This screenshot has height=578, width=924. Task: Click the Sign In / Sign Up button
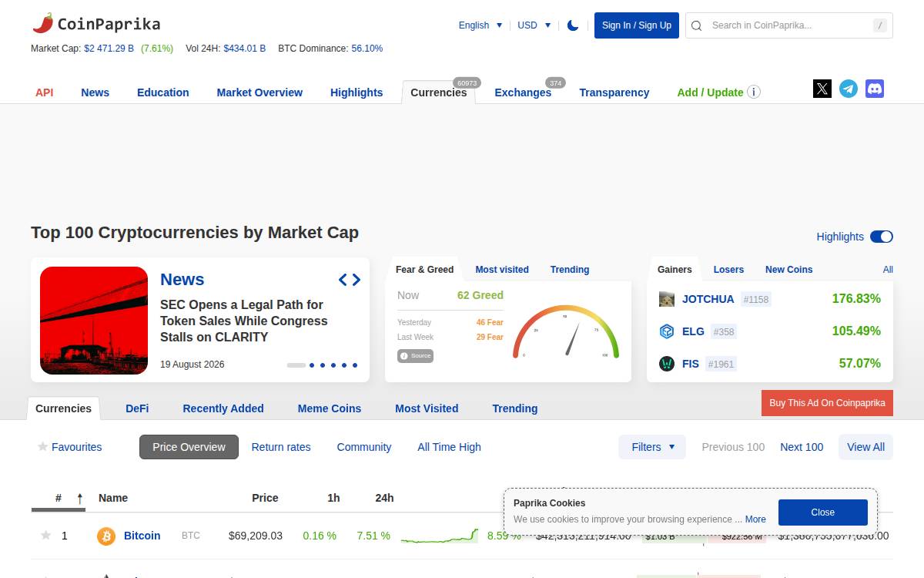pyautogui.click(x=637, y=25)
